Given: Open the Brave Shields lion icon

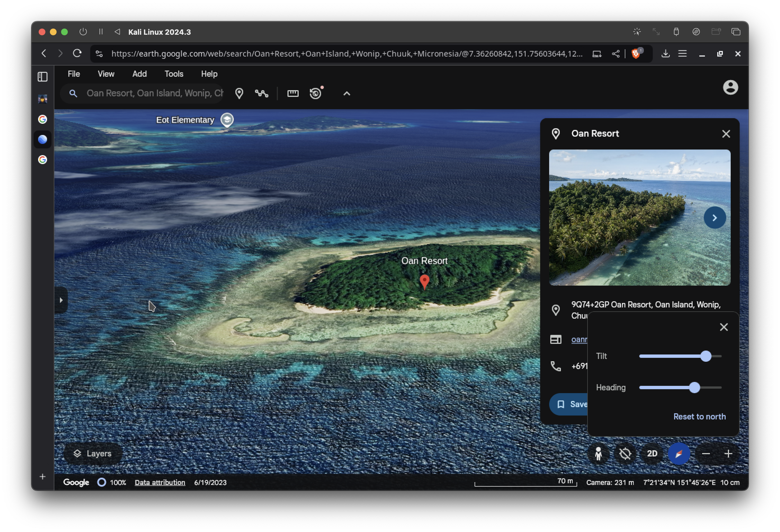Looking at the screenshot, I should 636,53.
